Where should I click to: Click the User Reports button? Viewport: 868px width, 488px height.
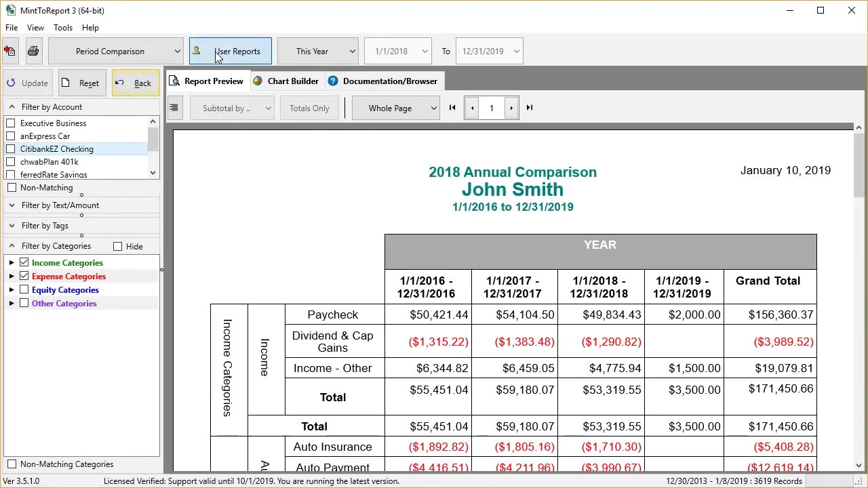click(231, 52)
